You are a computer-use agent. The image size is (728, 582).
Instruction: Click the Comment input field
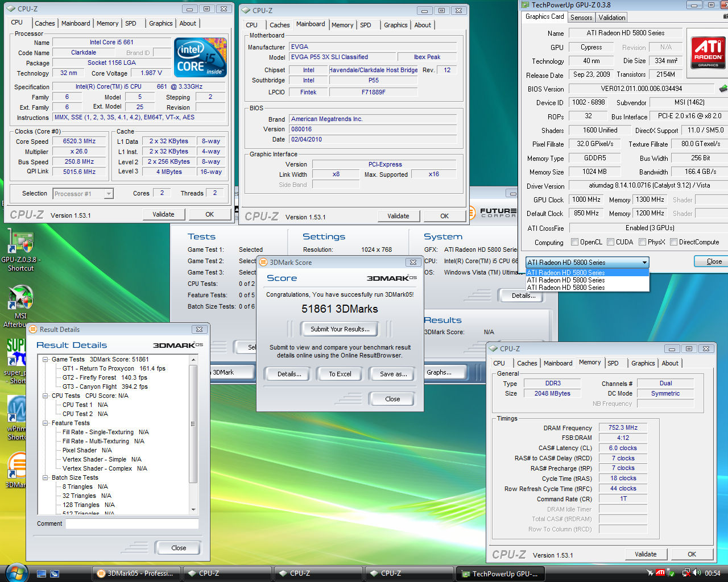tap(132, 524)
